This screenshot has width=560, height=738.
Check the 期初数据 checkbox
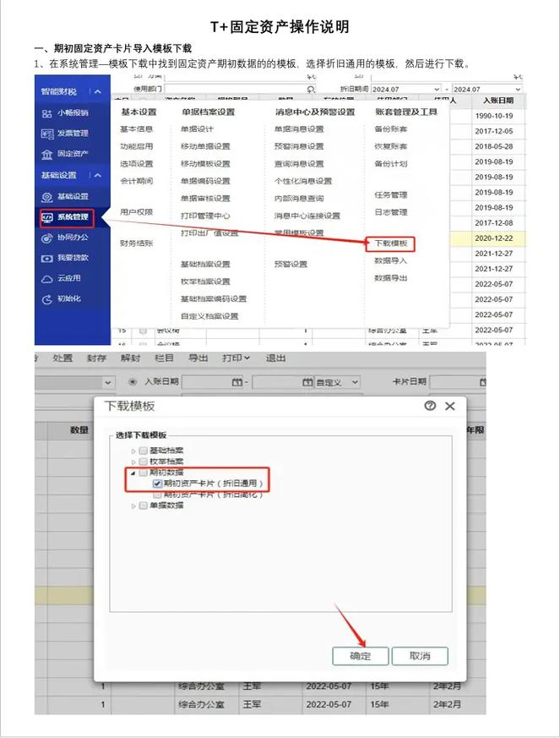144,472
